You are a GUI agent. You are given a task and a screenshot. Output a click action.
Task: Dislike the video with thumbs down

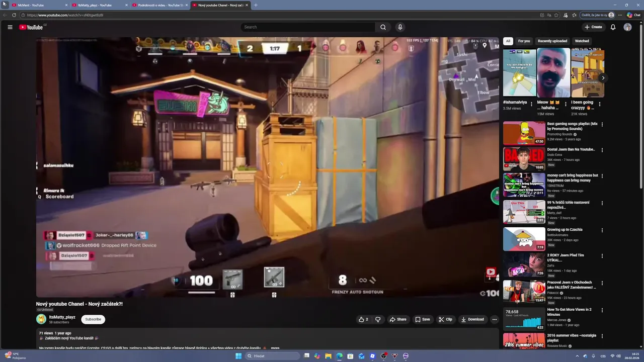click(378, 319)
